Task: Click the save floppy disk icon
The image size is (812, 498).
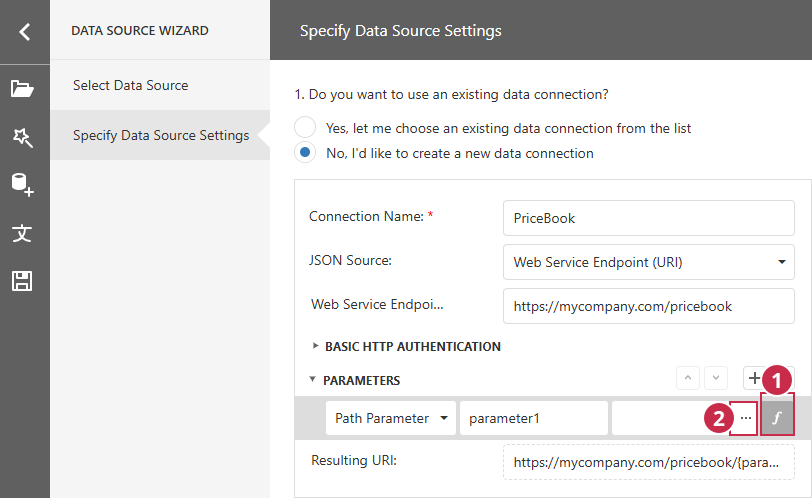Action: (x=22, y=281)
